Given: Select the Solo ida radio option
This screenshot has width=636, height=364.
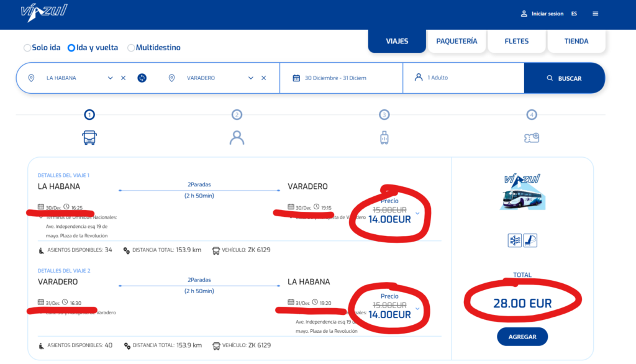Looking at the screenshot, I should pyautogui.click(x=27, y=48).
